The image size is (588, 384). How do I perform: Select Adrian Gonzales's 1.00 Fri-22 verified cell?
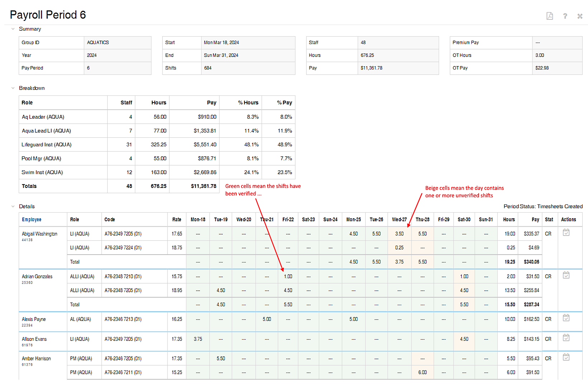288,276
